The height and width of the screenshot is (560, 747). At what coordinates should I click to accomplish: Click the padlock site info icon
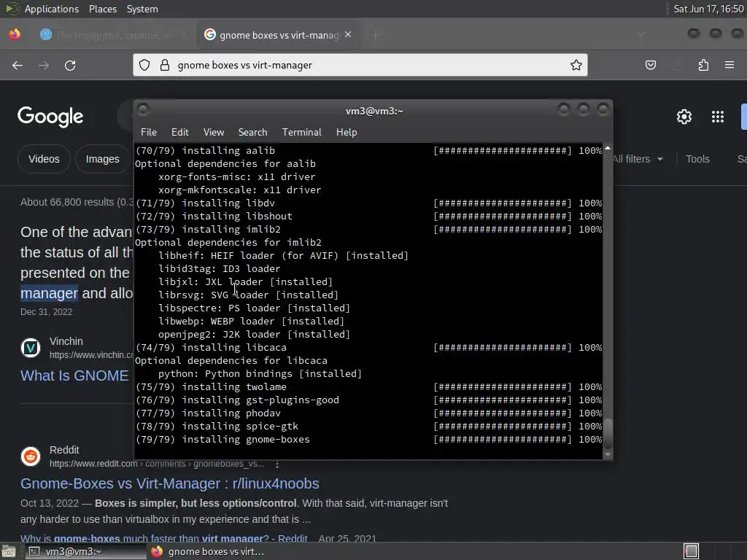pyautogui.click(x=165, y=65)
